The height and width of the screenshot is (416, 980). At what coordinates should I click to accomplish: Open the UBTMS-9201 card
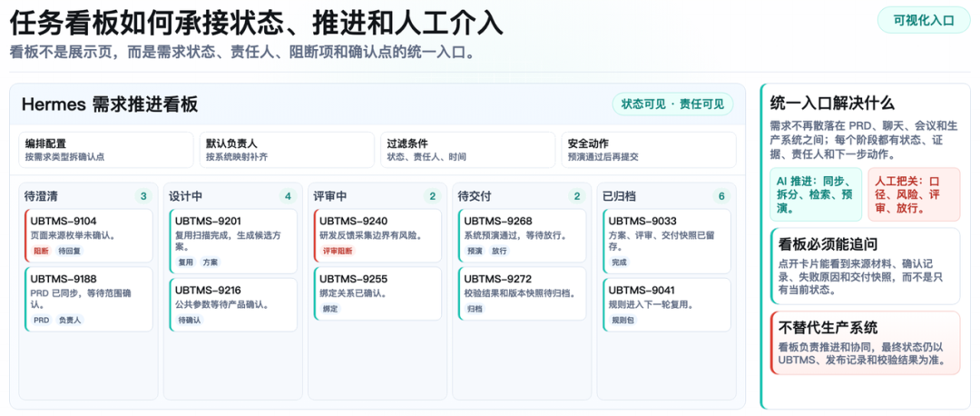point(233,242)
